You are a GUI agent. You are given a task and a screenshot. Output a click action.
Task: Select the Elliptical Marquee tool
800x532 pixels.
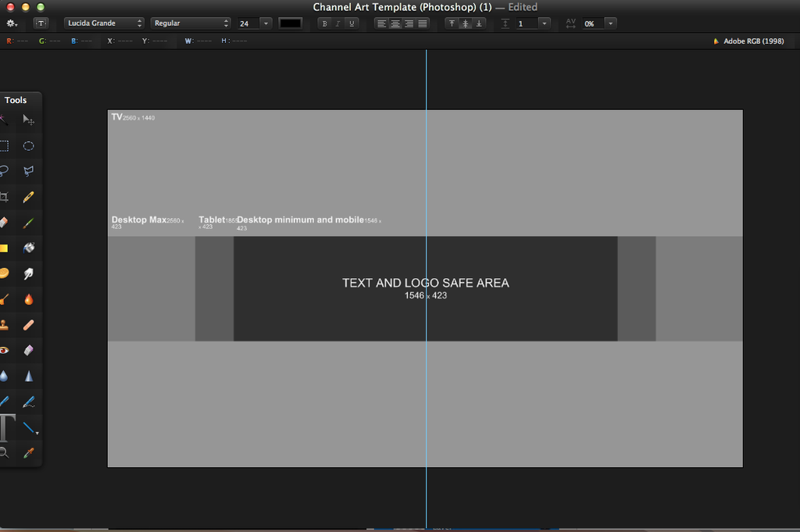pyautogui.click(x=28, y=146)
